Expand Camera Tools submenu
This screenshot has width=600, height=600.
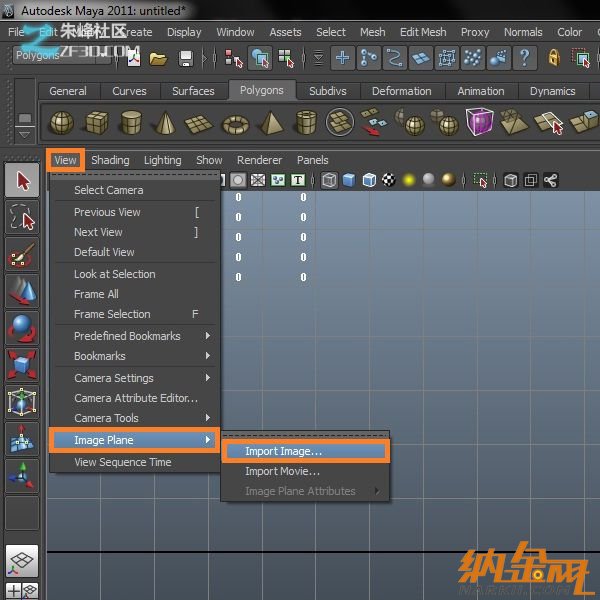tap(135, 418)
